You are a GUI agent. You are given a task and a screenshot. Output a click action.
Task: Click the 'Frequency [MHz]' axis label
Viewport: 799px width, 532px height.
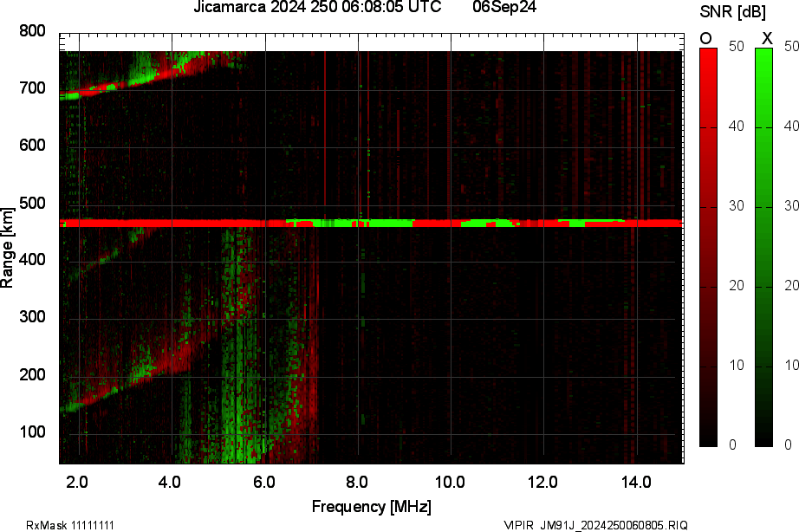[372, 507]
